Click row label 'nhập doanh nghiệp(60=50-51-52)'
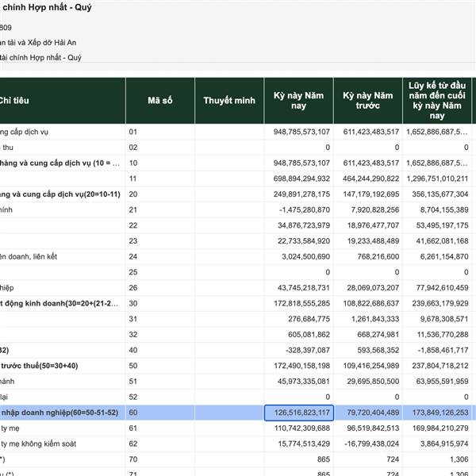This screenshot has width=476, height=476. click(59, 413)
